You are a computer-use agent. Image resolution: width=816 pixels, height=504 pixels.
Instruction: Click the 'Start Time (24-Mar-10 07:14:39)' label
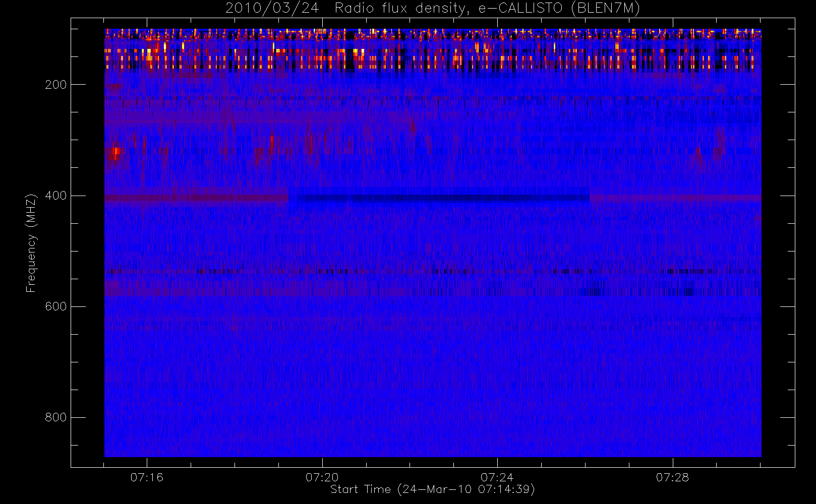click(x=432, y=489)
